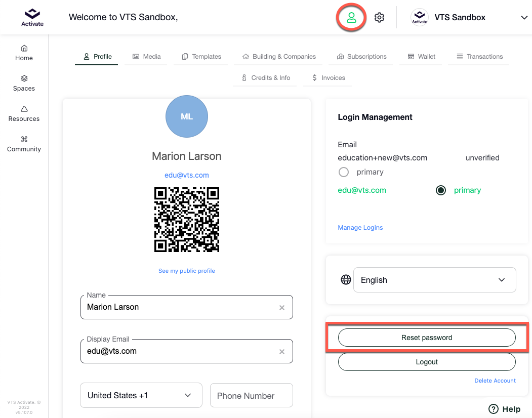
Task: Click the Login Management heading
Action: coord(375,117)
